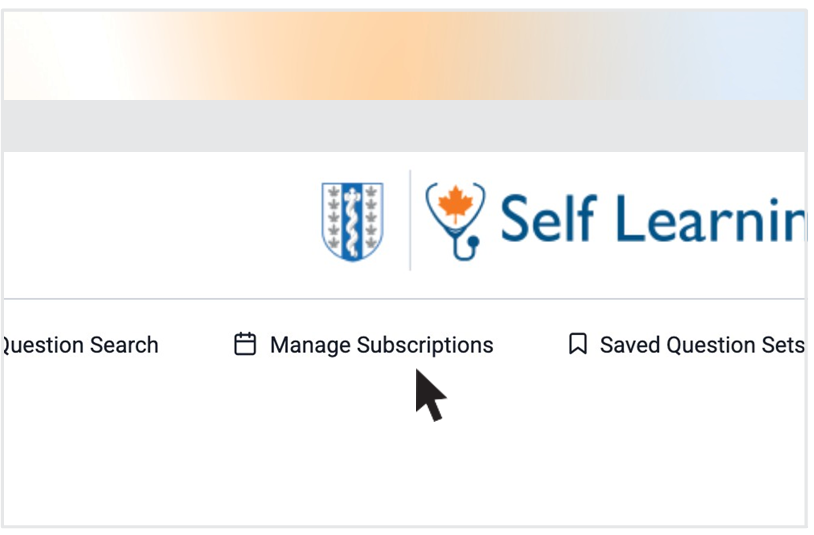Go to the Question Search menu item
Viewport: 814px width, 535px height.
coord(80,345)
